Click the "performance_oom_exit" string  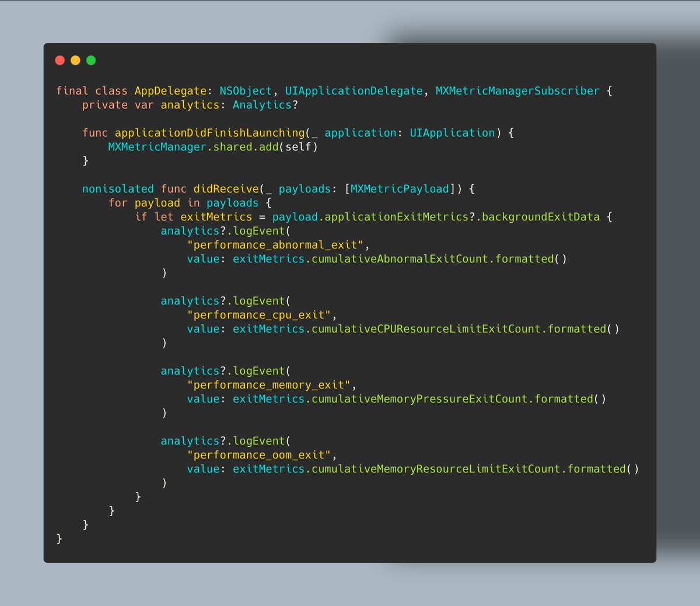click(259, 455)
